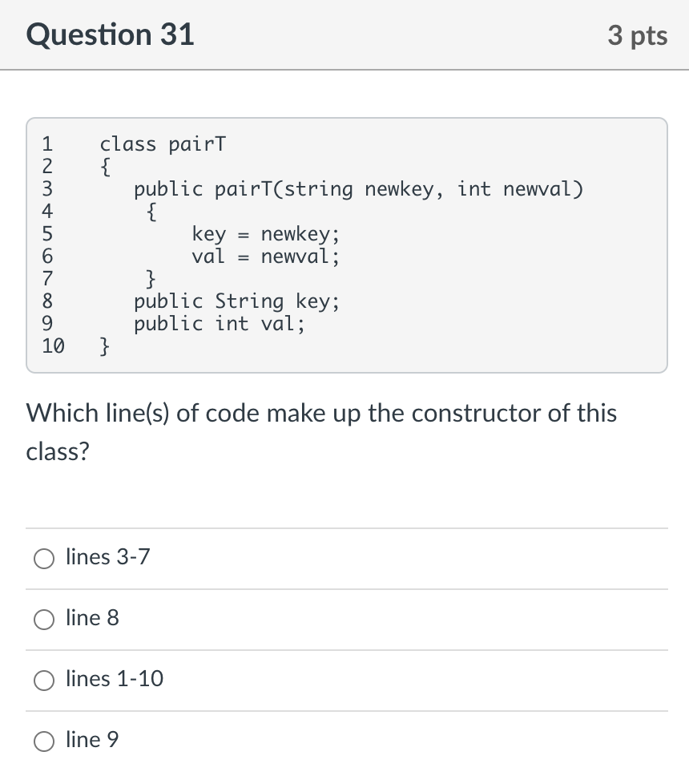
Task: Click the divider above the first answer option
Action: tap(344, 527)
